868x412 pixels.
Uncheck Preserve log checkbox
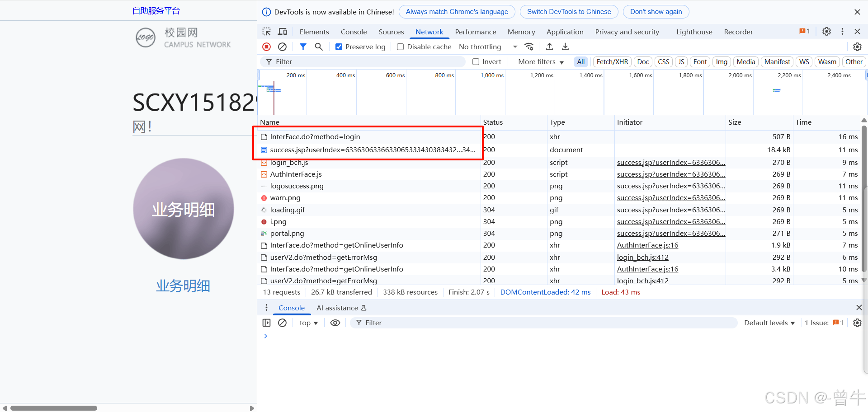coord(339,47)
